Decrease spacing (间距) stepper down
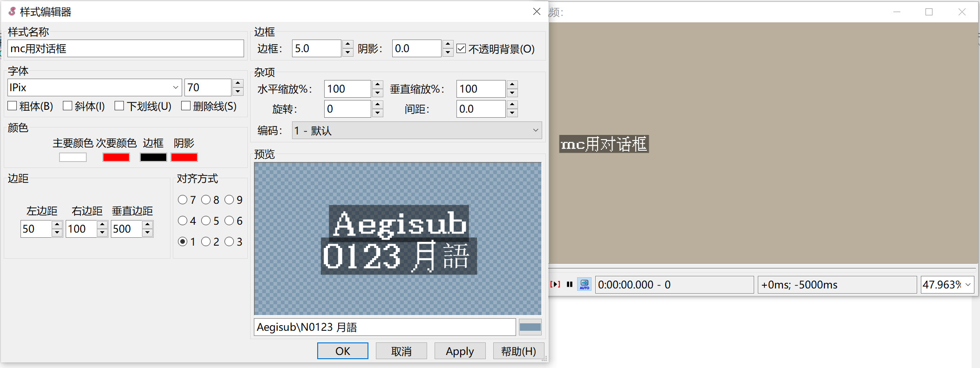This screenshot has height=368, width=980. coord(512,113)
